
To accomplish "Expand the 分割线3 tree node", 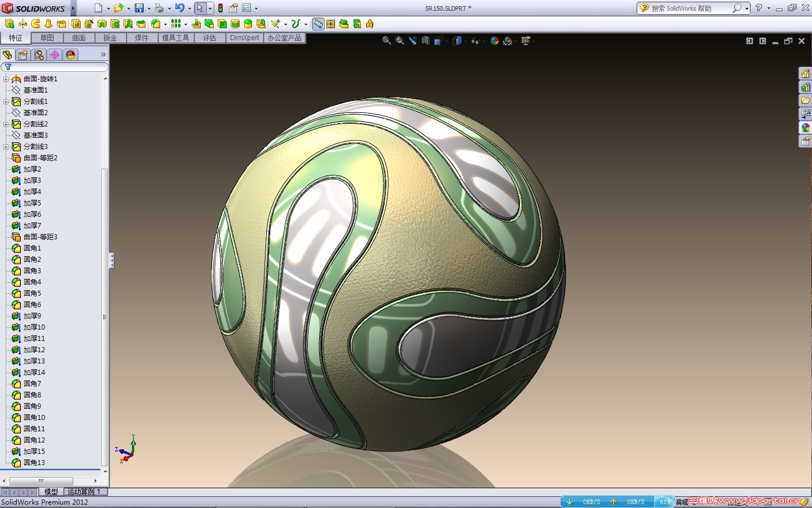I will click(x=6, y=147).
